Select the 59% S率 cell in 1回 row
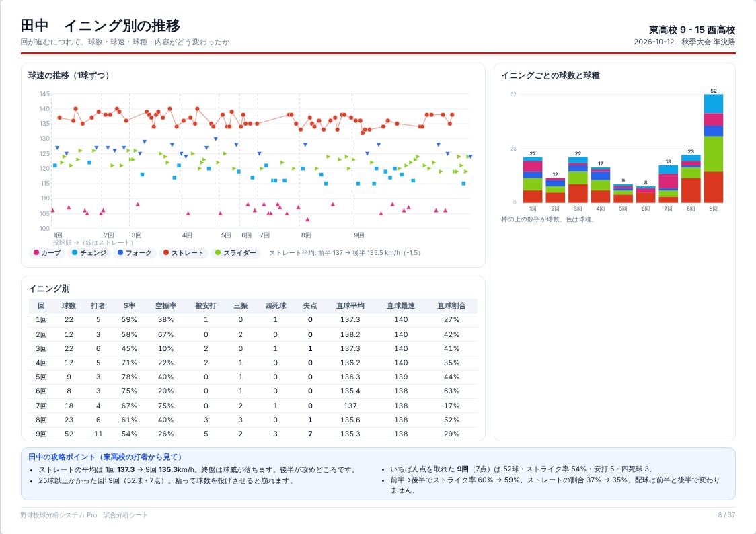 [129, 320]
